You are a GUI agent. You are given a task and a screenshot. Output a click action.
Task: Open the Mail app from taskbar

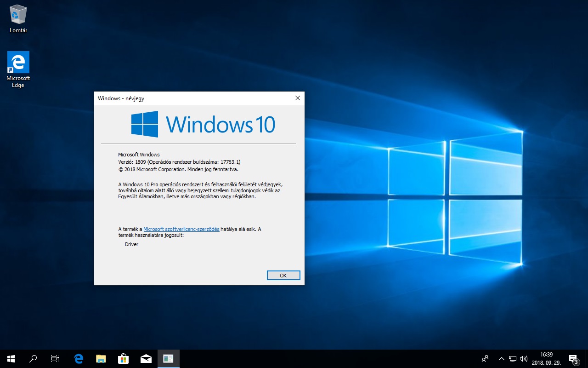coord(146,359)
